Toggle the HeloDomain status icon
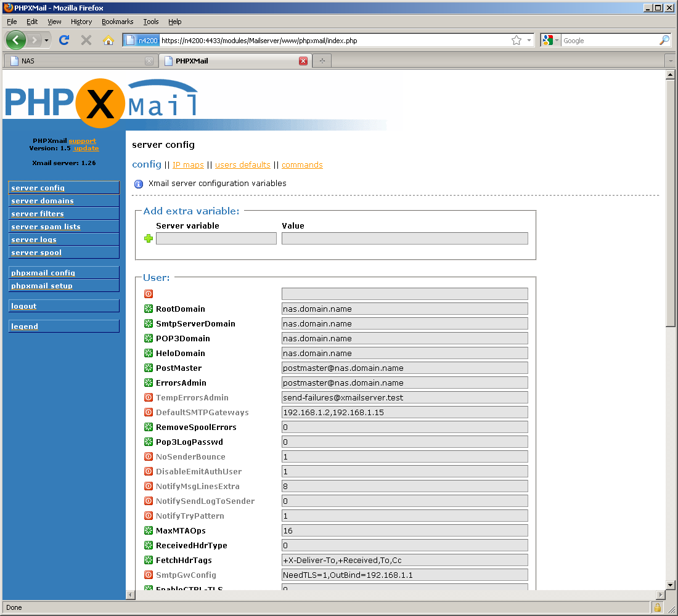The height and width of the screenshot is (616, 678). 149,353
